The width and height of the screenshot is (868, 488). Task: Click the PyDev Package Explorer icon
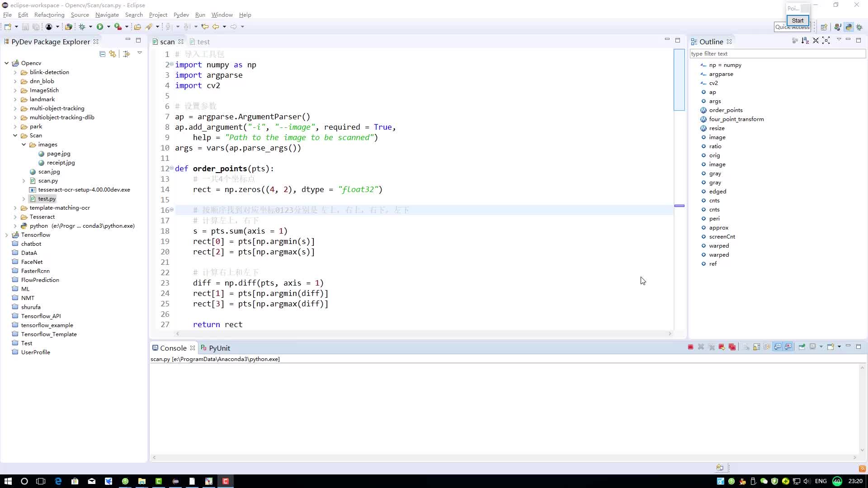(8, 42)
